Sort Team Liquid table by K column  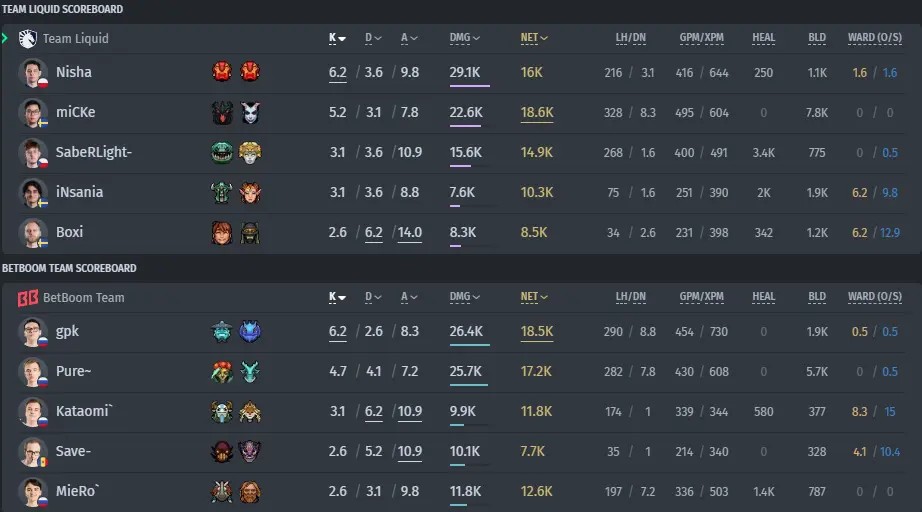337,38
